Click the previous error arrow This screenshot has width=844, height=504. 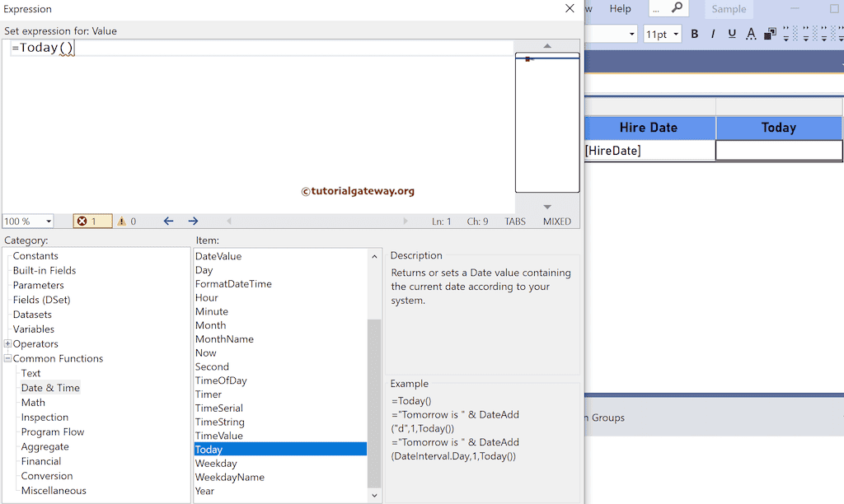(168, 221)
